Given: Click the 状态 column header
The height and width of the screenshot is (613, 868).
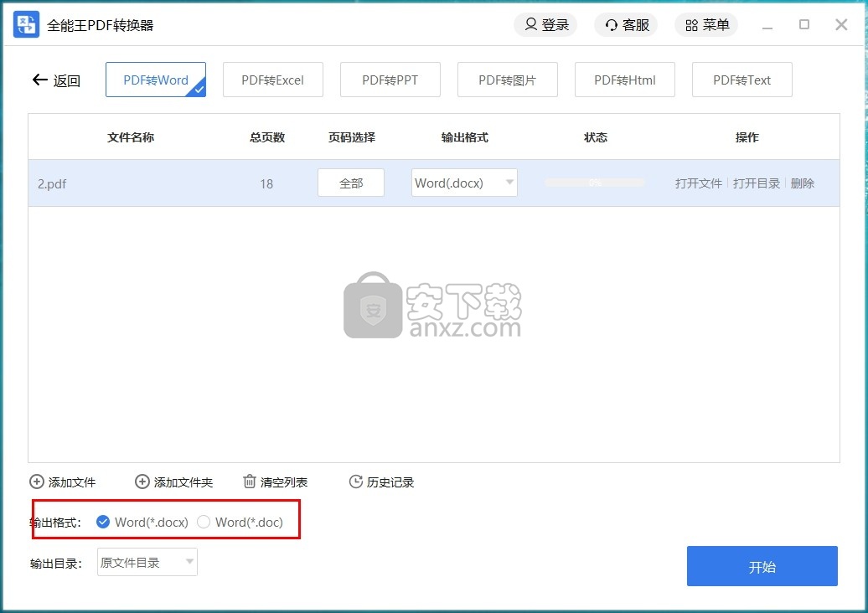Looking at the screenshot, I should [596, 137].
